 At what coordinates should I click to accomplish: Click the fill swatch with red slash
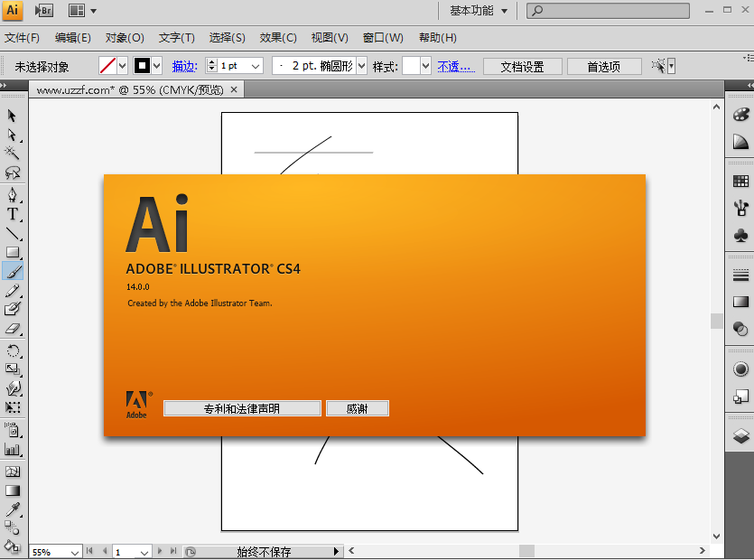(x=107, y=66)
